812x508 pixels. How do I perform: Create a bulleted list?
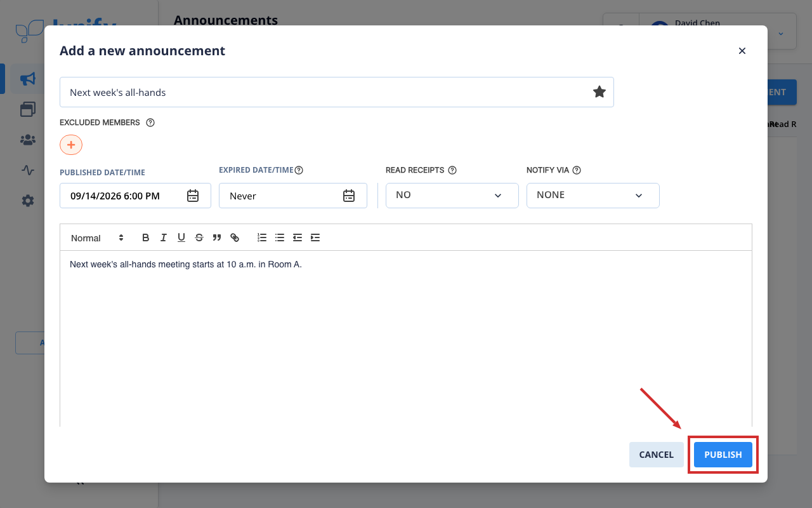pyautogui.click(x=280, y=237)
